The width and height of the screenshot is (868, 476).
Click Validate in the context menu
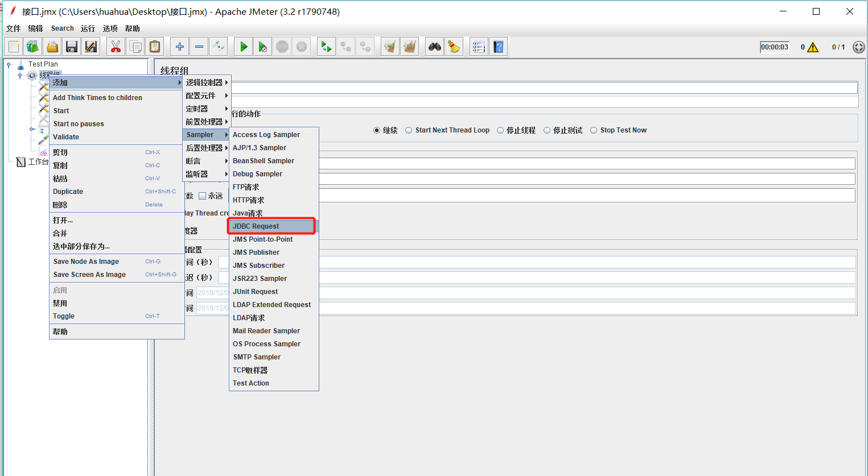tap(66, 137)
